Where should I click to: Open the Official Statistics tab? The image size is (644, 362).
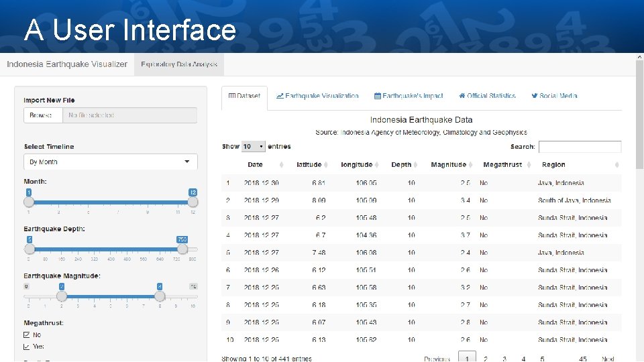pos(487,96)
